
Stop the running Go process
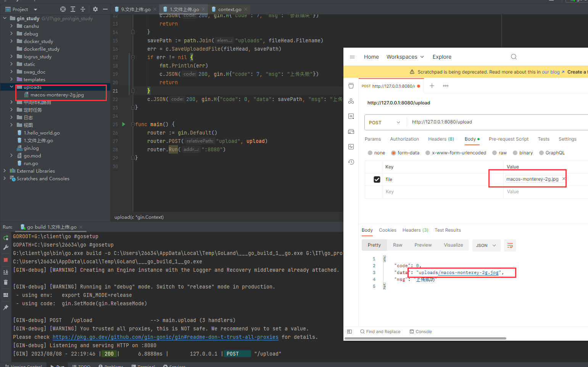coord(6,260)
